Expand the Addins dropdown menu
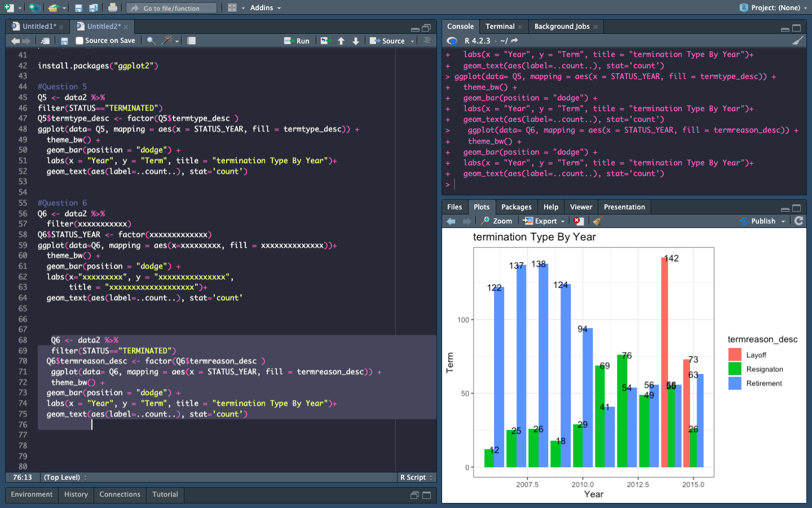The height and width of the screenshot is (508, 812). (265, 8)
